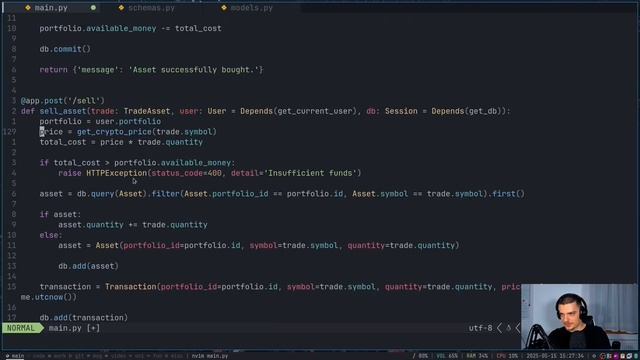
Task: Click the 'if asset:' line
Action: pos(60,215)
